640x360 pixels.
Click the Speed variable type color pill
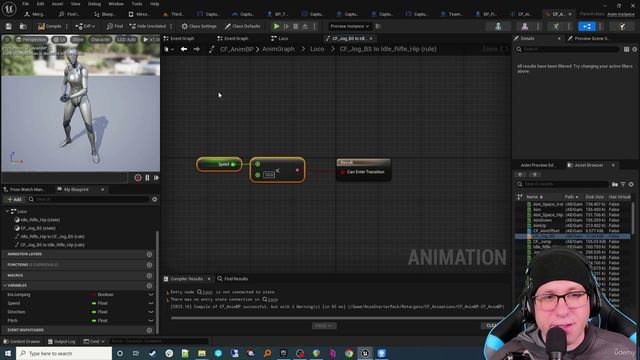(94, 303)
